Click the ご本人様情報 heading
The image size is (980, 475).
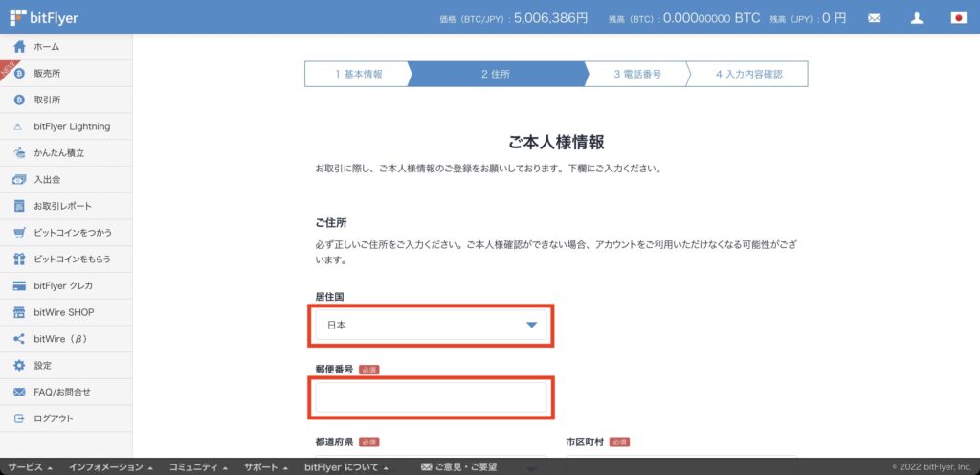[x=556, y=142]
